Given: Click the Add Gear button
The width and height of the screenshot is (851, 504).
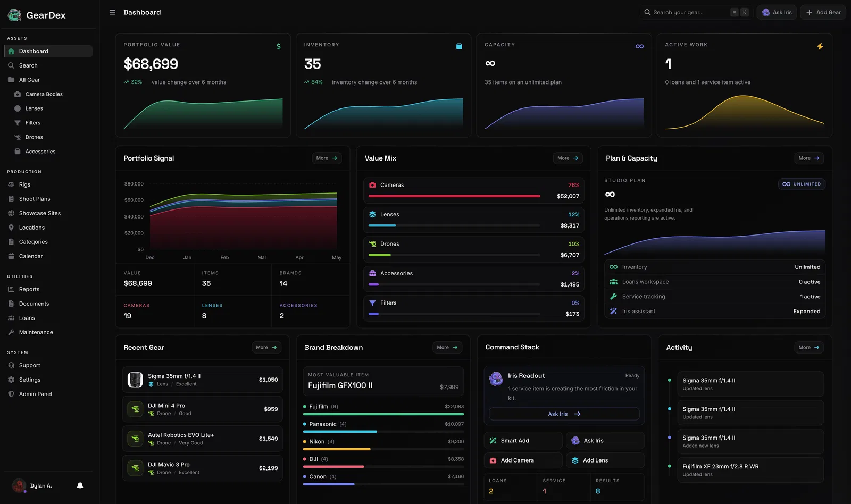Looking at the screenshot, I should click(x=823, y=12).
